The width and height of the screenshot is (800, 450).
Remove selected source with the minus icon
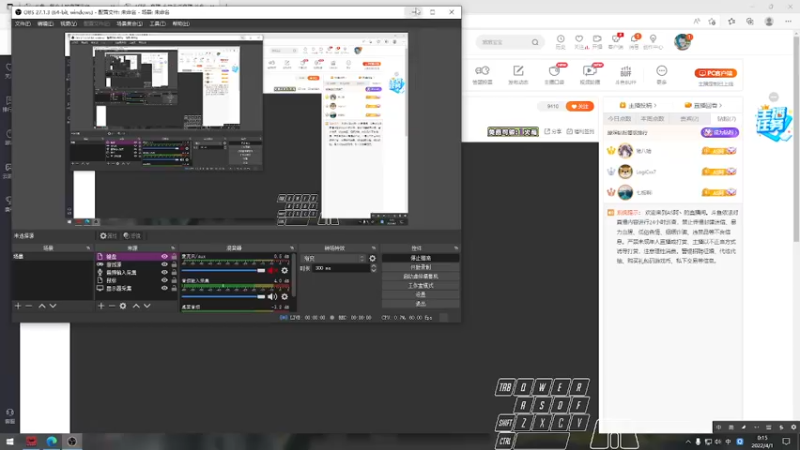(x=112, y=306)
